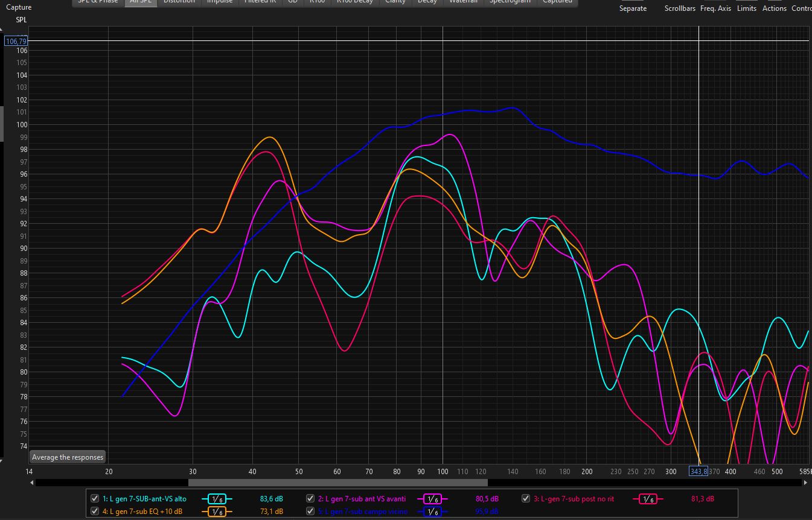The image size is (812, 520).
Task: Open the Captured tab
Action: click(557, 2)
